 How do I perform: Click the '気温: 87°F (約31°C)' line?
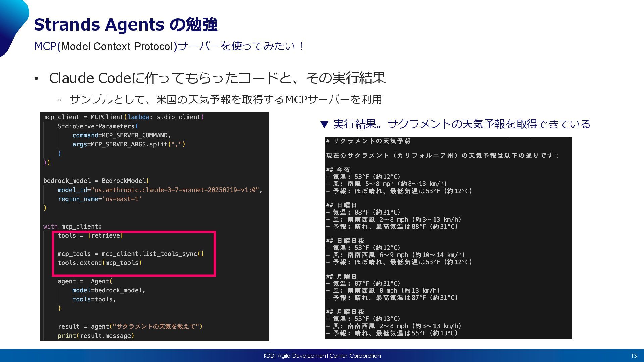(363, 283)
